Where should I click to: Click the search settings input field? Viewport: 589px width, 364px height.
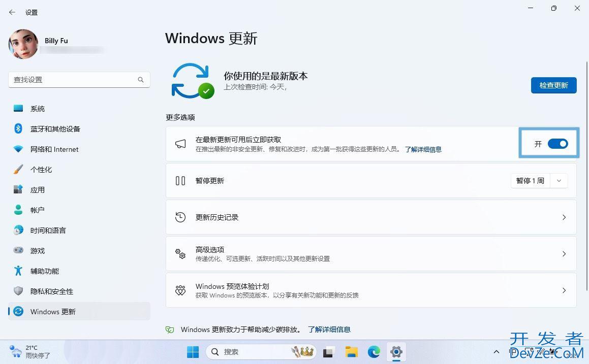pos(79,80)
